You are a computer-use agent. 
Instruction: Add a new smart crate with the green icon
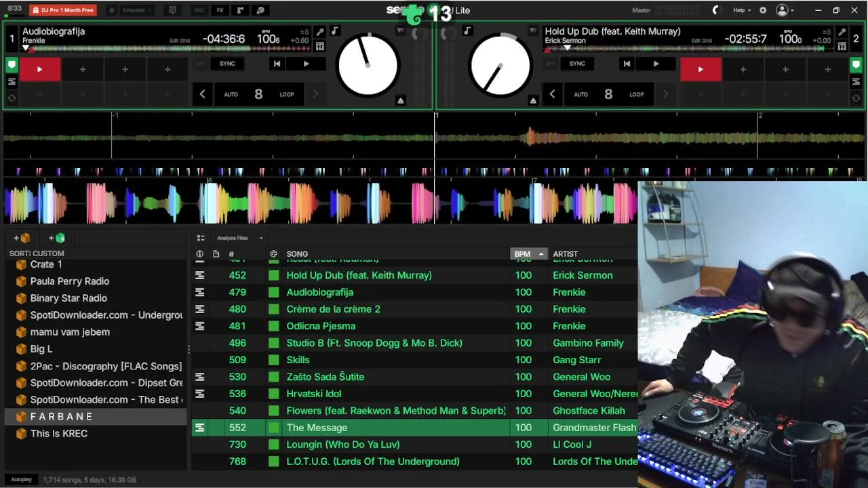click(57, 238)
